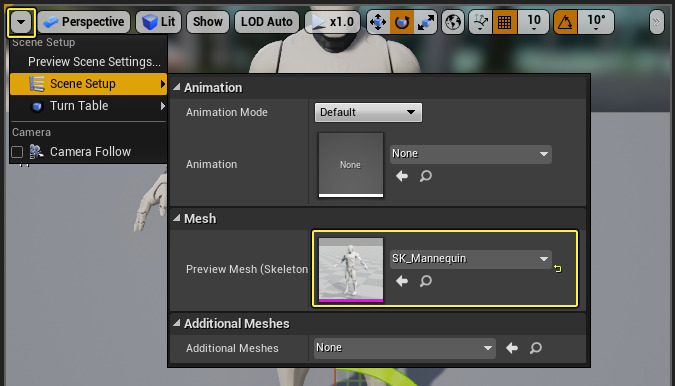Open the SK_Mannequin mesh dropdown

(471, 259)
